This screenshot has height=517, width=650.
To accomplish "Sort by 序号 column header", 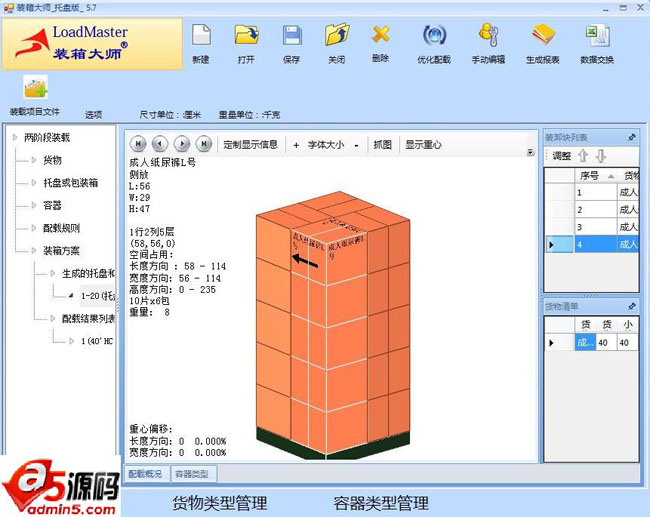I will pos(597,176).
